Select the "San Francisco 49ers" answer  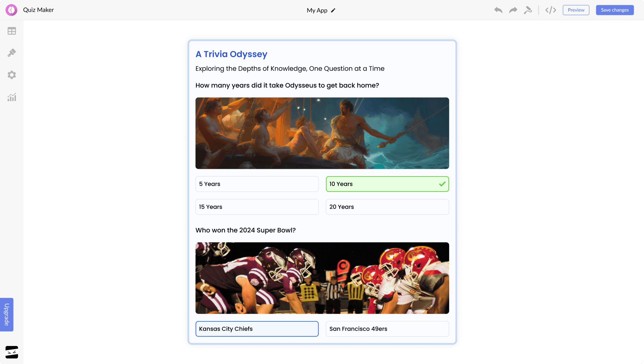(387, 329)
